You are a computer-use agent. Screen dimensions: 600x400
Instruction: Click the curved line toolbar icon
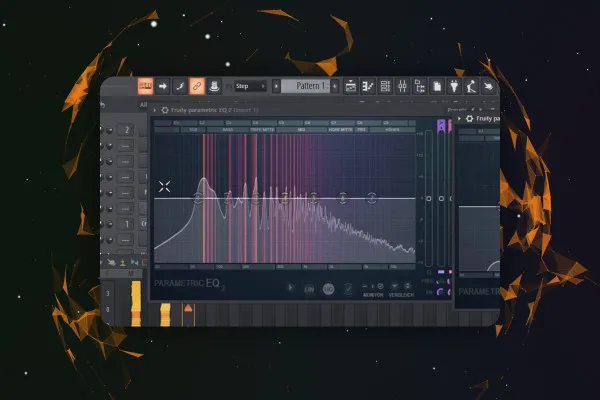[x=180, y=86]
